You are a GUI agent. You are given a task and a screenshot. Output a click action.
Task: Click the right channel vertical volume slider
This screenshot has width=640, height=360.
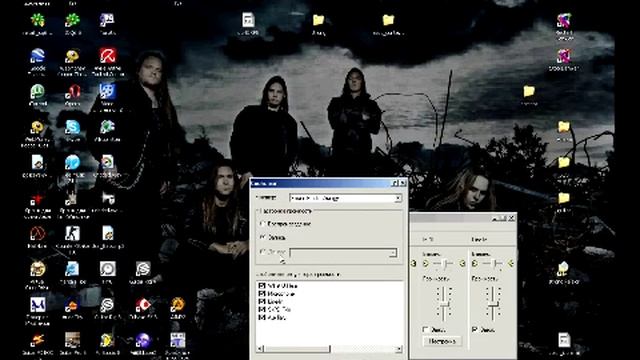tap(493, 303)
